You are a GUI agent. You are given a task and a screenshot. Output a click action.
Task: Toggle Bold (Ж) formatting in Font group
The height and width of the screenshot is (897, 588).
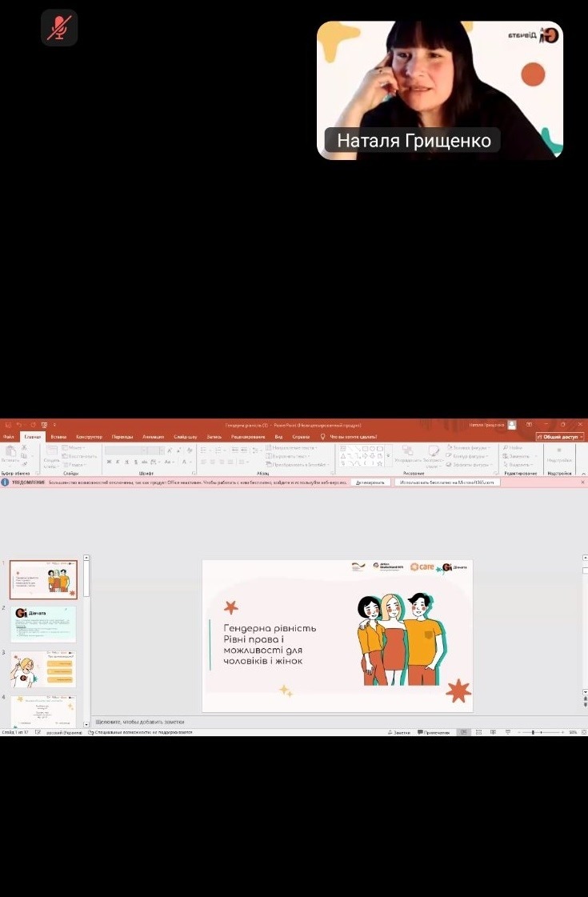pyautogui.click(x=109, y=462)
